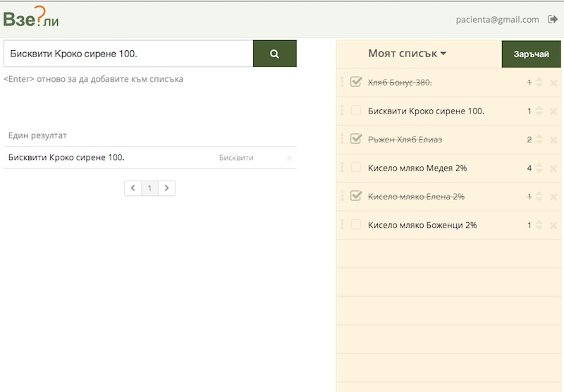Open the Бисквити Кроко сирене 100. search result

pyautogui.click(x=150, y=157)
